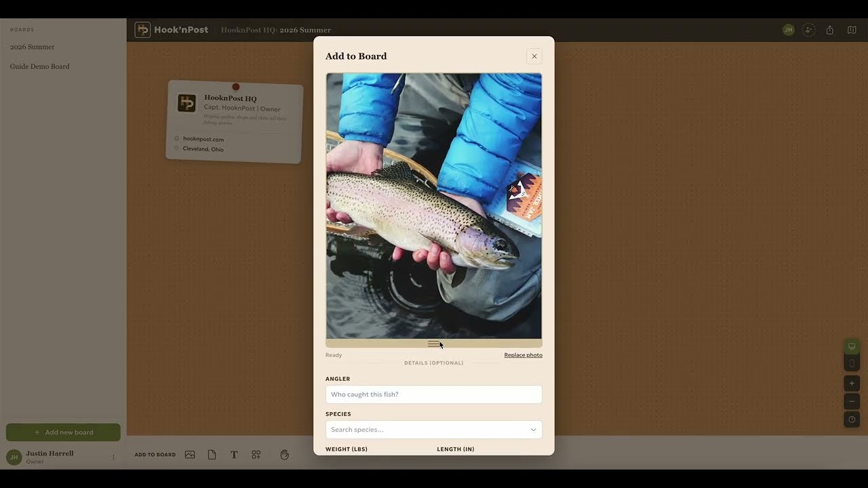
Task: Open the 2026 Summer board in sidebar
Action: (x=33, y=47)
